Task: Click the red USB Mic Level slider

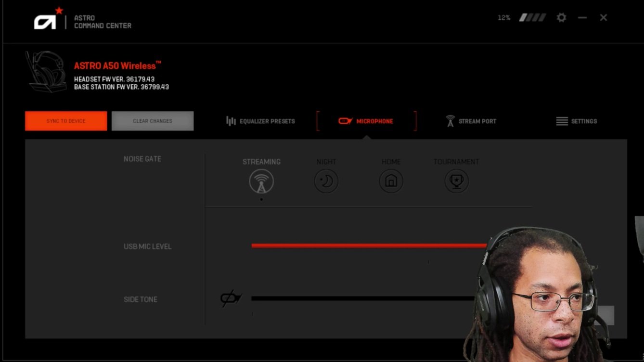Action: pos(369,246)
